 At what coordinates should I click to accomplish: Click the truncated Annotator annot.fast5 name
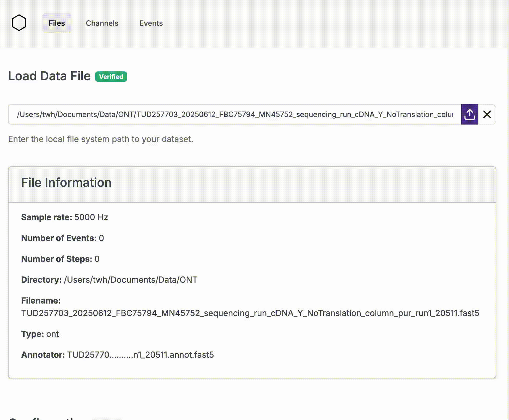pos(141,355)
